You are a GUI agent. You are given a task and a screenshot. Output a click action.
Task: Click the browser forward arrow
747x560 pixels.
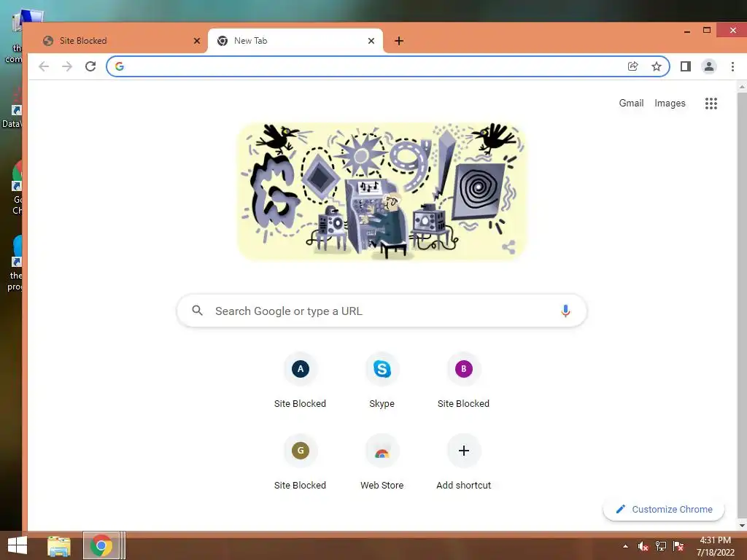pyautogui.click(x=67, y=66)
